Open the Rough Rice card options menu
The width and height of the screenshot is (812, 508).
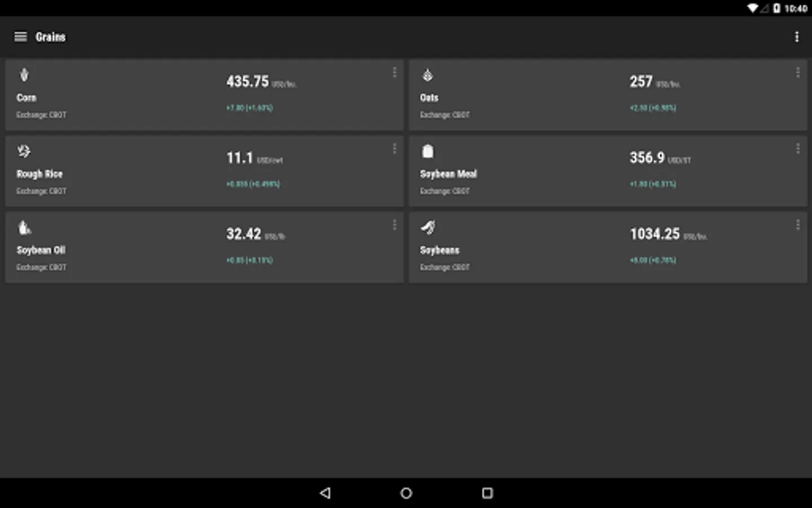coord(394,148)
